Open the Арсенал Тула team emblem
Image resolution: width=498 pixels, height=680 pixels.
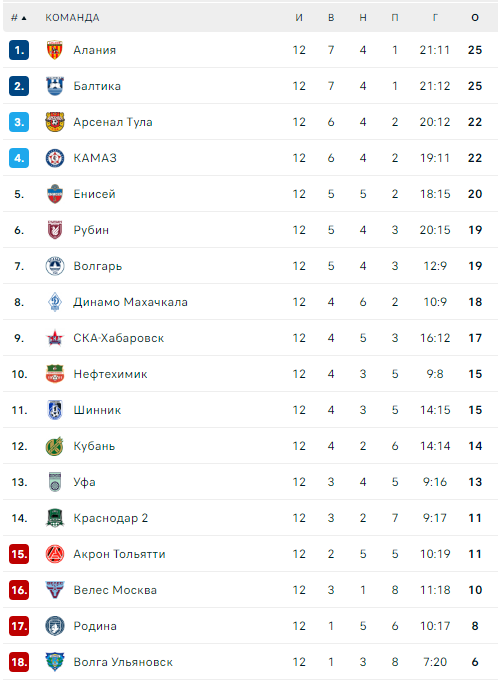55,122
